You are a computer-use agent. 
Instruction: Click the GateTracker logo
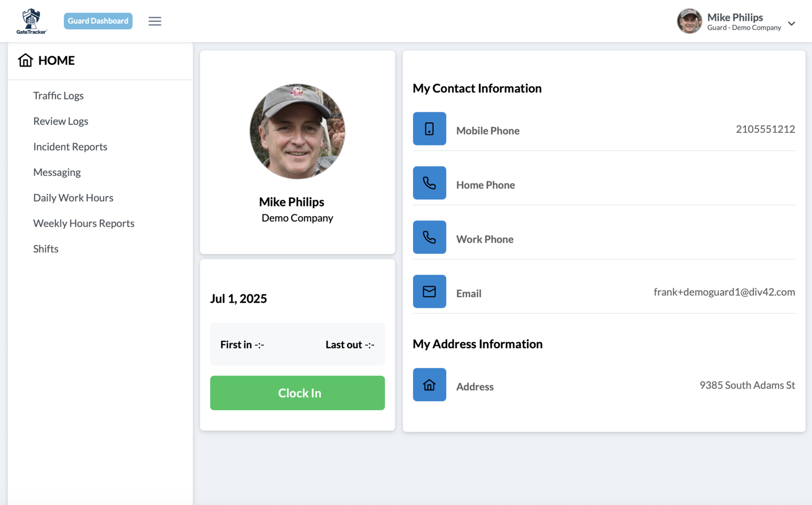(x=31, y=21)
